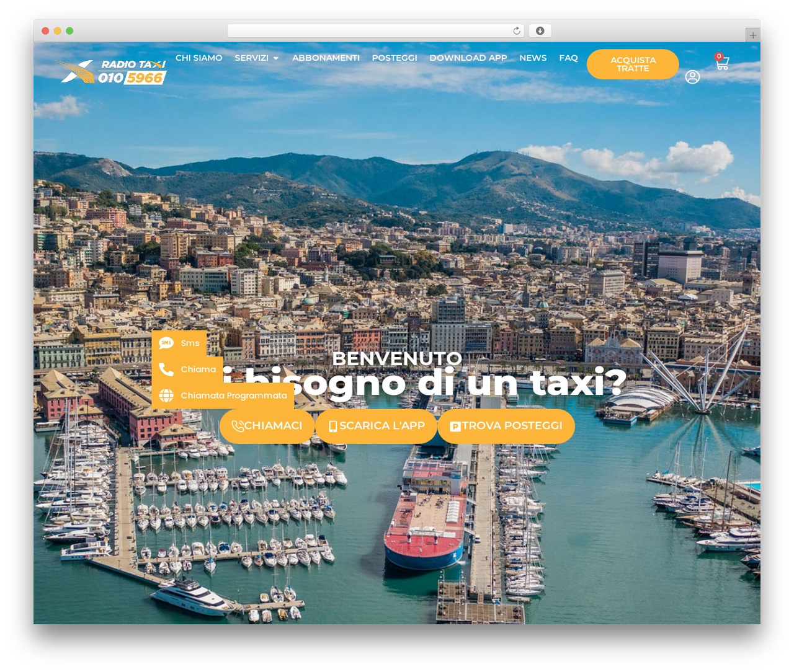794x672 pixels.
Task: Open the user account icon
Action: pos(692,77)
